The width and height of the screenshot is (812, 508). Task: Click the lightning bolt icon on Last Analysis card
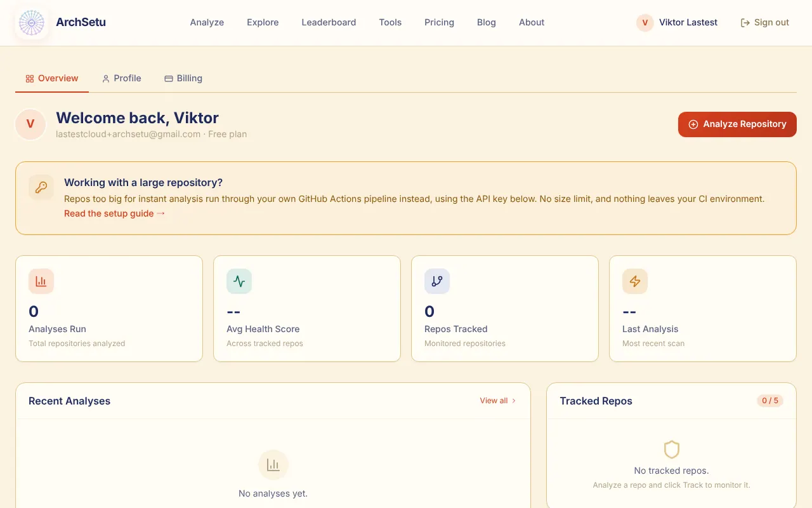click(635, 281)
